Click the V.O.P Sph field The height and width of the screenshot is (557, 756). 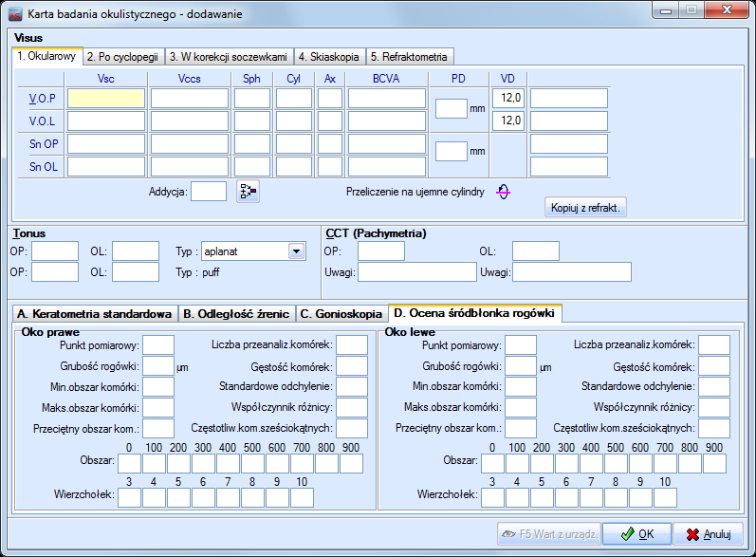252,99
